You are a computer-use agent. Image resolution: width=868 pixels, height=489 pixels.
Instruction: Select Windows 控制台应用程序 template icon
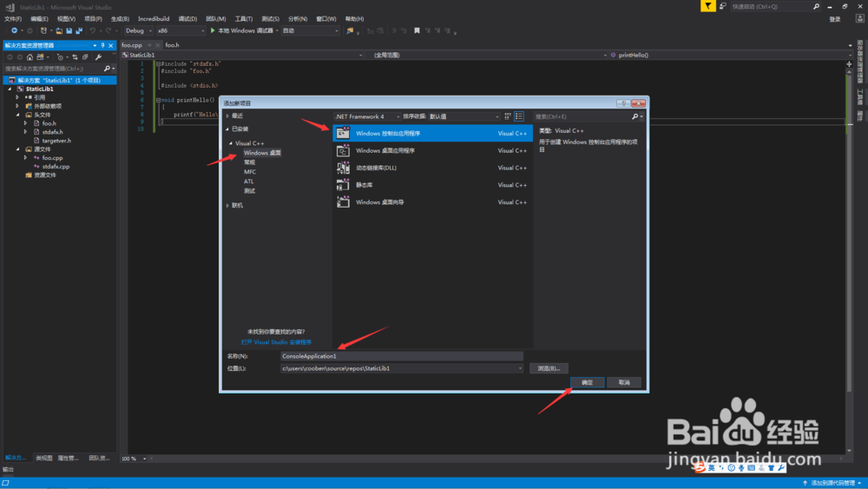point(343,133)
